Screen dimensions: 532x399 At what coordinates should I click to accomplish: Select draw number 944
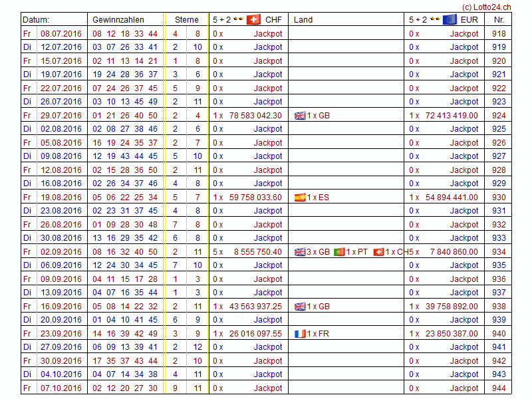pos(499,388)
